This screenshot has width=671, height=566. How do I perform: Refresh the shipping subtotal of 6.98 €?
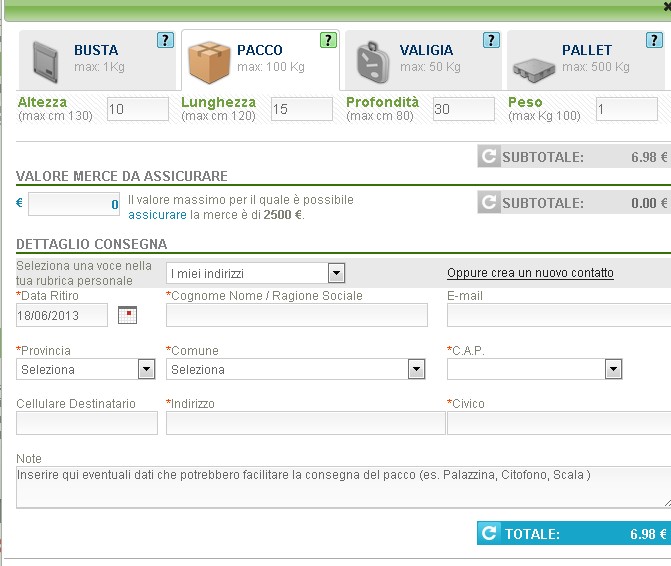click(x=489, y=157)
